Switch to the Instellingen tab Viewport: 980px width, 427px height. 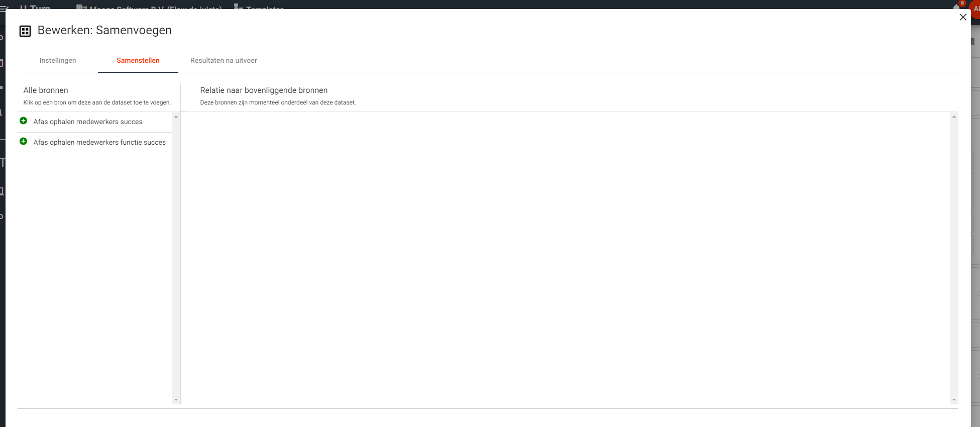click(x=58, y=61)
